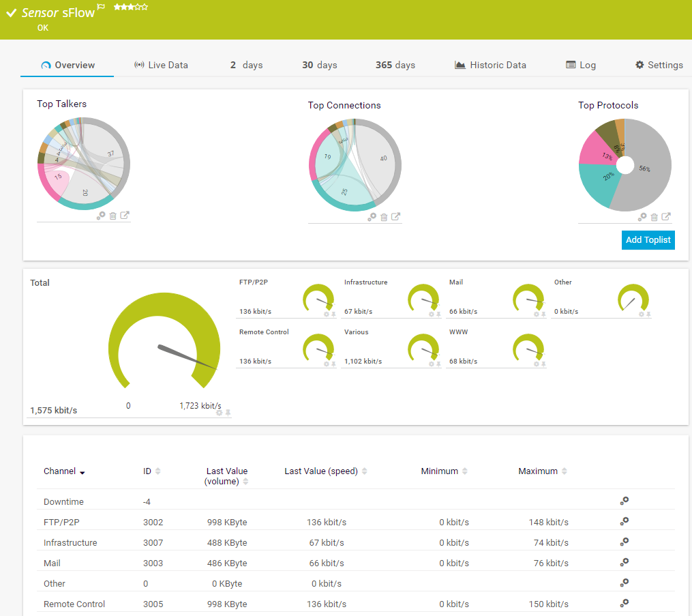Image resolution: width=692 pixels, height=616 pixels.
Task: Click the Add Toplist button
Action: 648,240
